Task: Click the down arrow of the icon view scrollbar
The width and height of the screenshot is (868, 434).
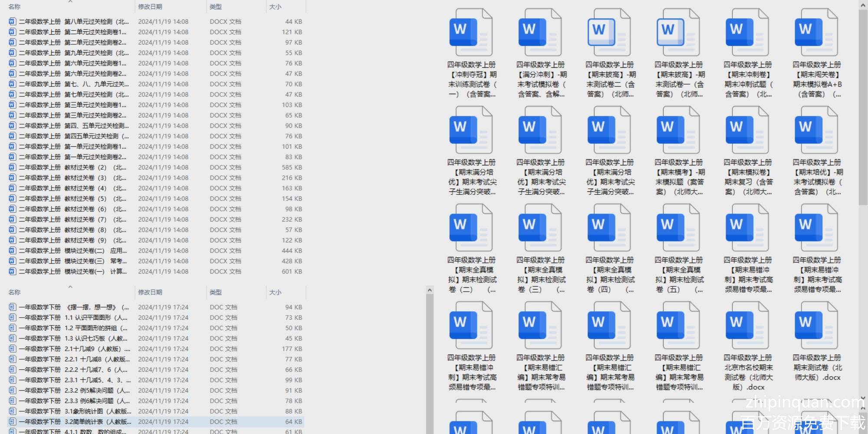Action: [x=863, y=398]
